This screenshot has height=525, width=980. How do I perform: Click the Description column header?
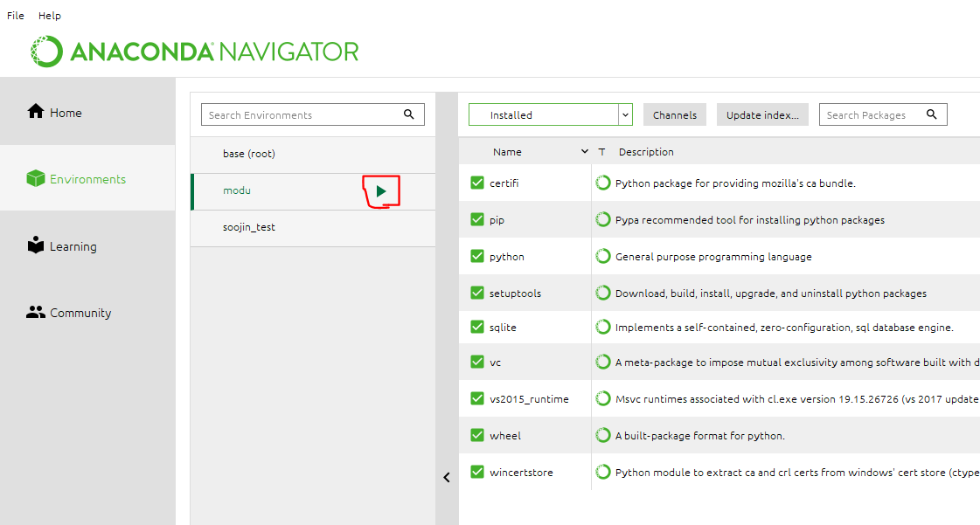coord(646,152)
